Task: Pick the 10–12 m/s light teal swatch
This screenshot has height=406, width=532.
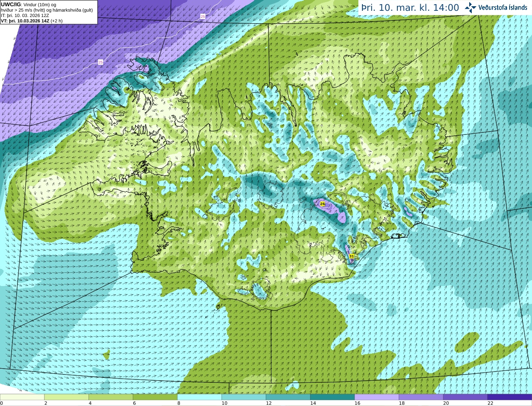Action: [244, 397]
